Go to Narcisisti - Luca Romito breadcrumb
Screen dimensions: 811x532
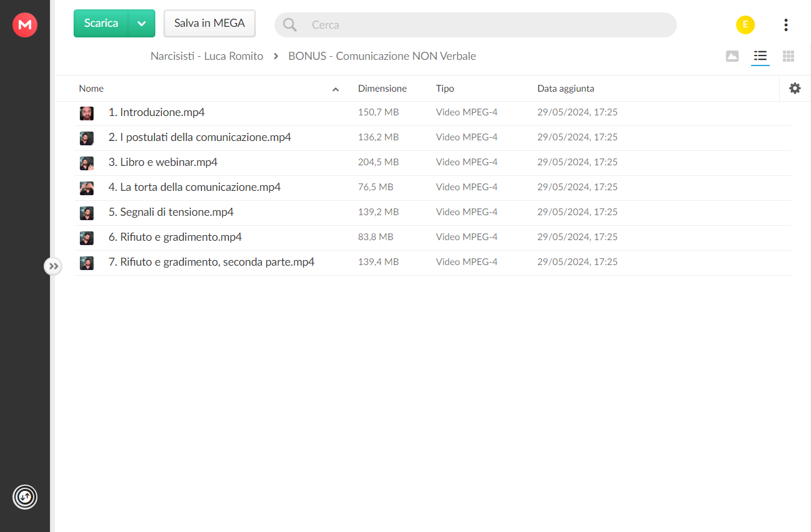[x=207, y=56]
